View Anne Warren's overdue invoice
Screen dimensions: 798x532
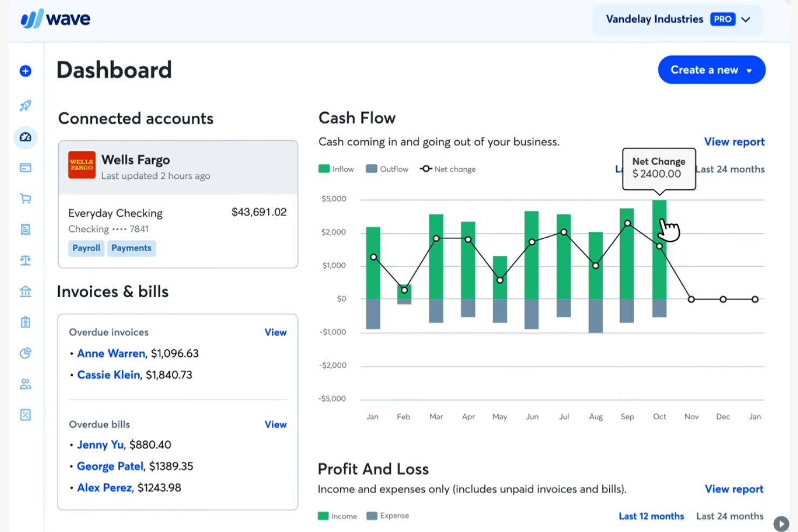(x=111, y=353)
